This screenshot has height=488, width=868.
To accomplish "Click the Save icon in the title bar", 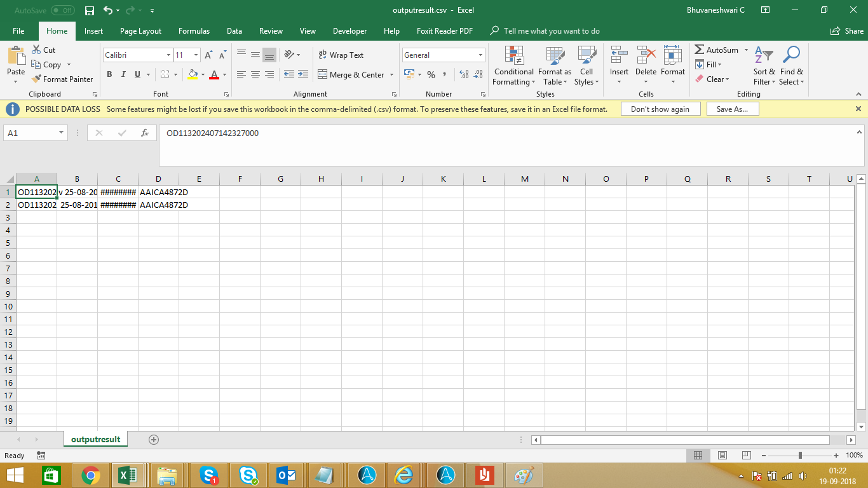I will tap(90, 10).
